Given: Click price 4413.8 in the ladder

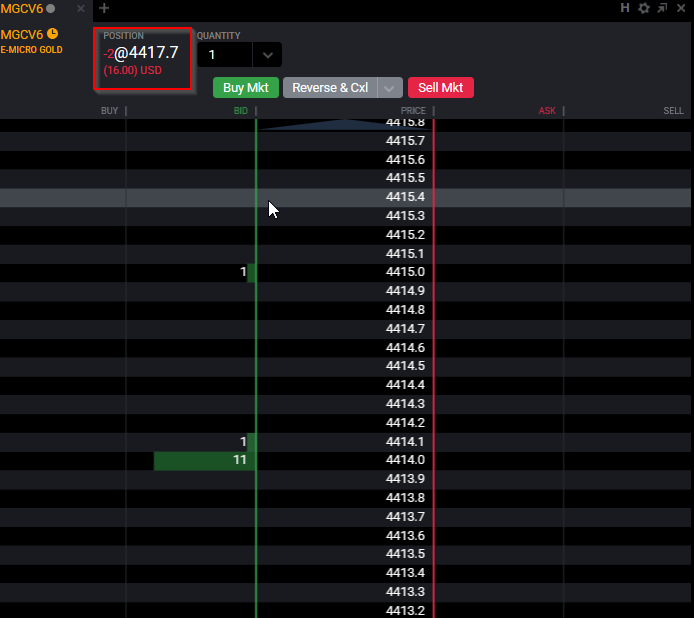Looking at the screenshot, I should [x=405, y=498].
